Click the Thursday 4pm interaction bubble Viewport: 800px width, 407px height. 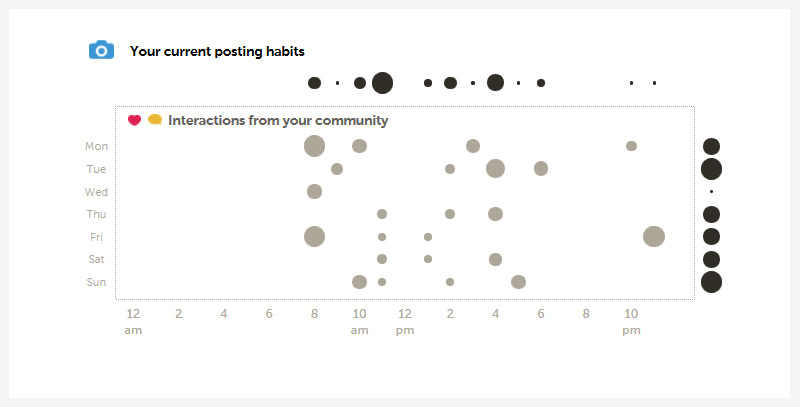pos(495,214)
